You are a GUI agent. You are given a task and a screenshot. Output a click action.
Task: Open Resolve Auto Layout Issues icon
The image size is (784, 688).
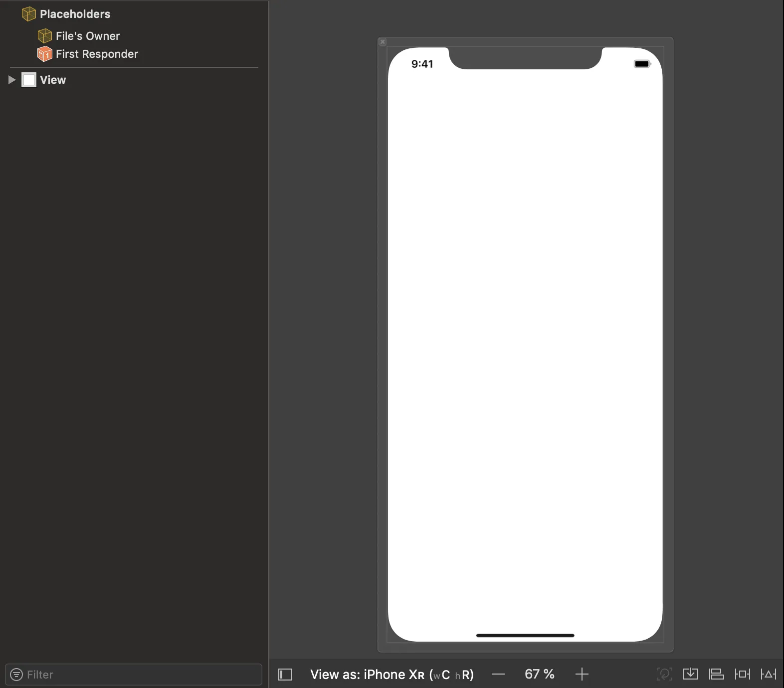[x=769, y=675]
